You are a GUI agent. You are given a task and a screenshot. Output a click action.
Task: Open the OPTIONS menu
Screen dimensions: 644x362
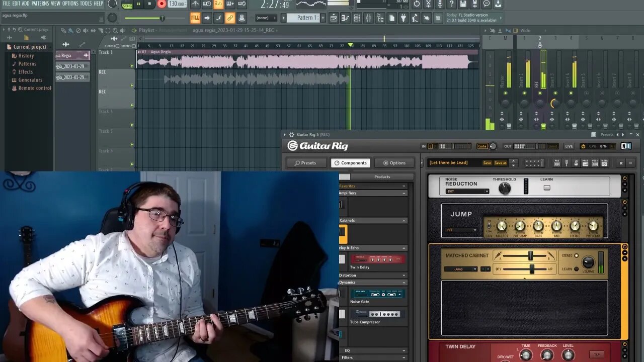coord(70,4)
